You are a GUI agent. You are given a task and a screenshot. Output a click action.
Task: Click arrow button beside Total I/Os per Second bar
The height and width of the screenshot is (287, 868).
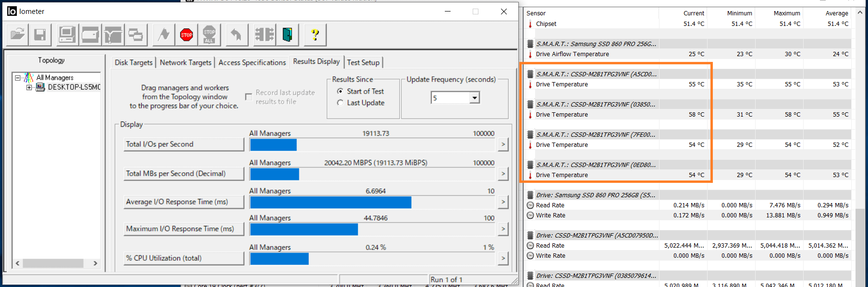point(503,144)
